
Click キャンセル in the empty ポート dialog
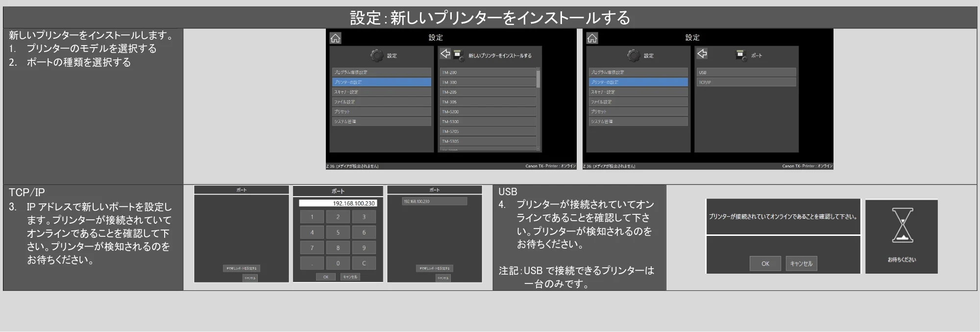250,278
